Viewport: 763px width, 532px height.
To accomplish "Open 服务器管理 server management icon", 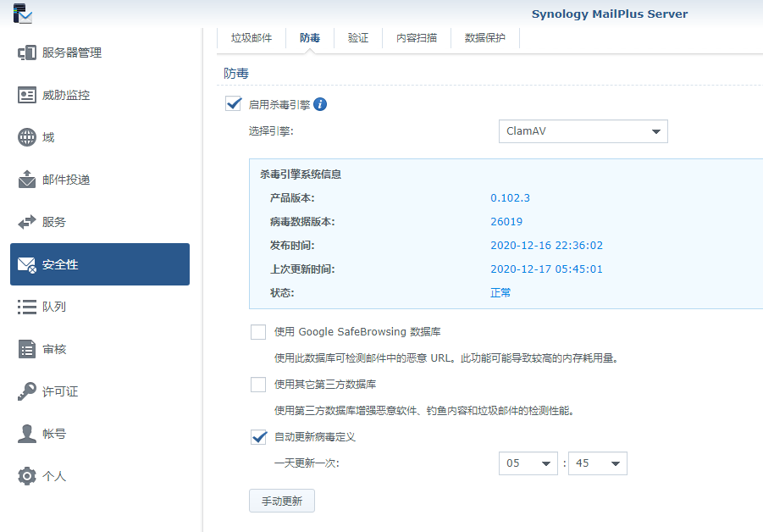I will pyautogui.click(x=27, y=53).
